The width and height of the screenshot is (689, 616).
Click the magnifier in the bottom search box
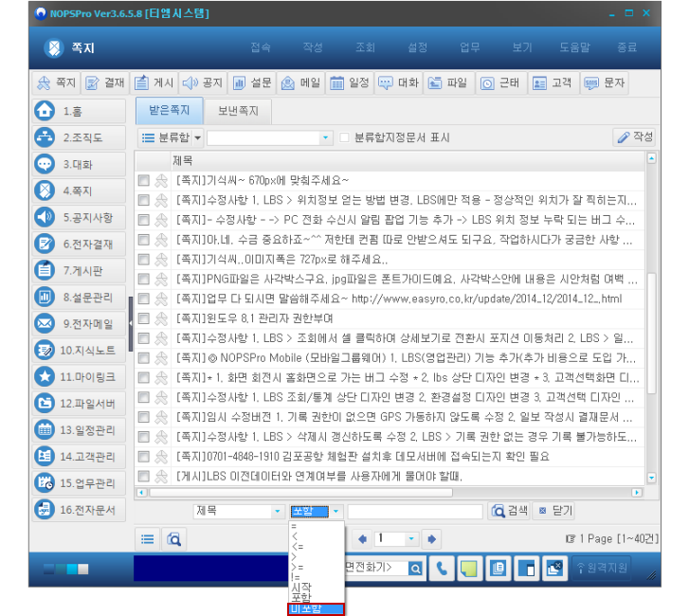(415, 569)
